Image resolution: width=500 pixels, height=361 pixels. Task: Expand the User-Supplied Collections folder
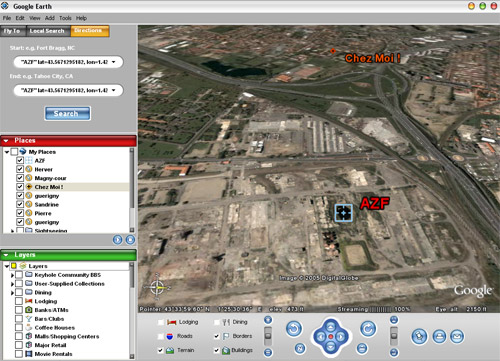12,284
